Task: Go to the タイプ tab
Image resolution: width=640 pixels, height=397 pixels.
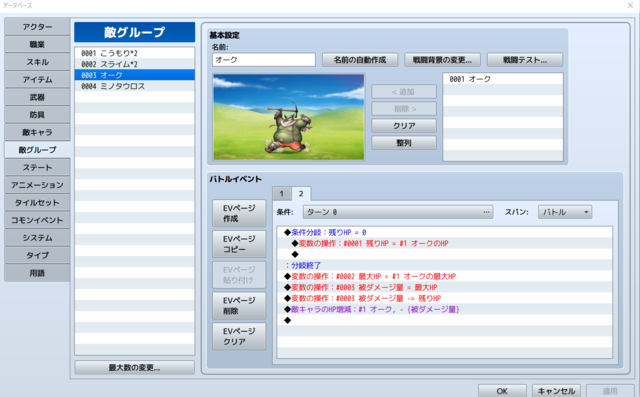Action: (37, 255)
